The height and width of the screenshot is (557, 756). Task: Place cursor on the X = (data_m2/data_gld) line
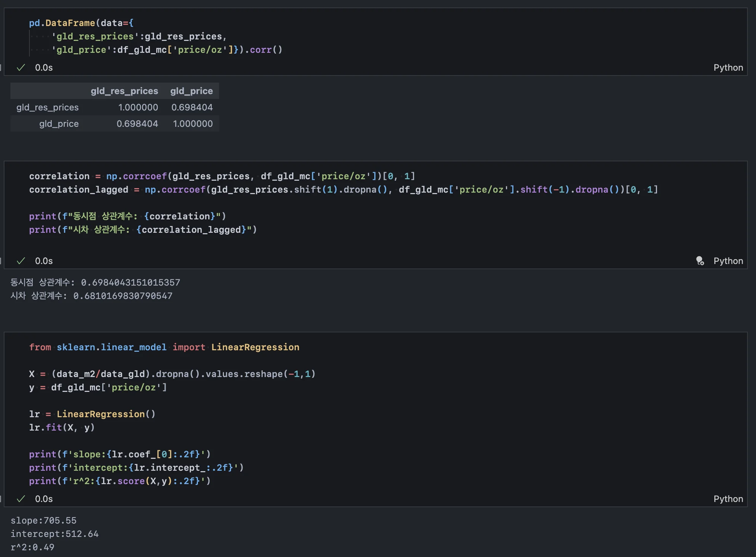point(172,374)
